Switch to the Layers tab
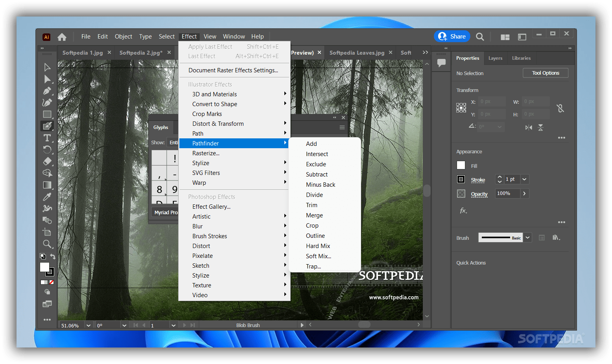Viewport: 612px width, 364px height. [x=495, y=58]
